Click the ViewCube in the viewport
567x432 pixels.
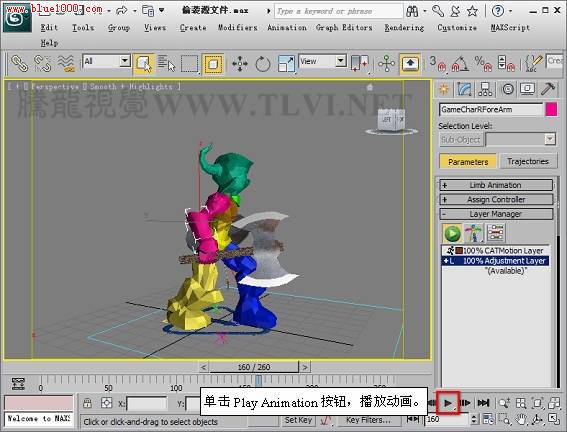[391, 120]
